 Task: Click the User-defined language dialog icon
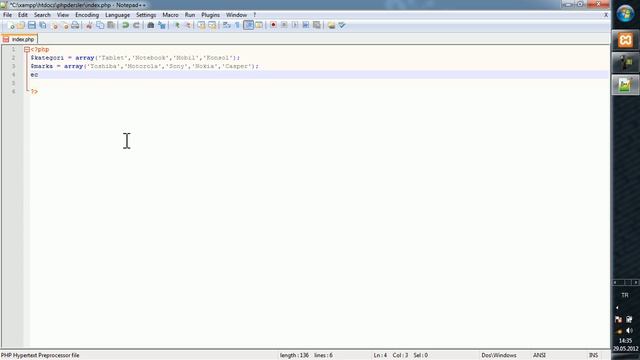tap(259, 25)
